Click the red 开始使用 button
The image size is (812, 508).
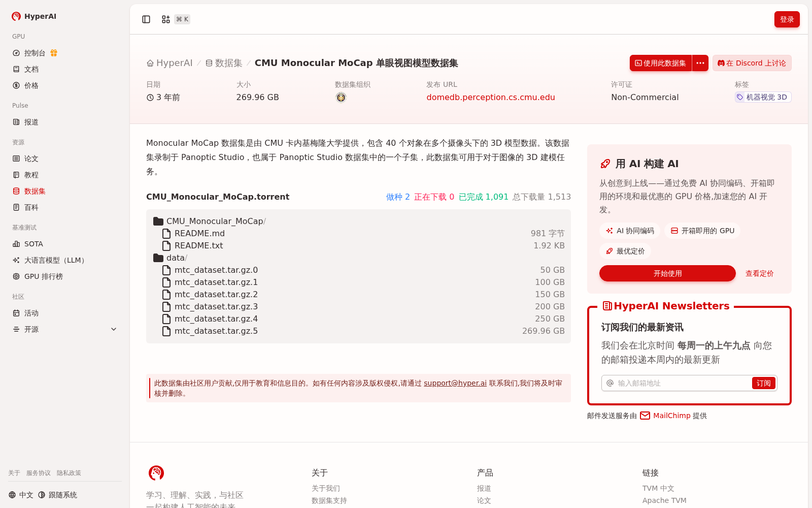[x=667, y=273]
